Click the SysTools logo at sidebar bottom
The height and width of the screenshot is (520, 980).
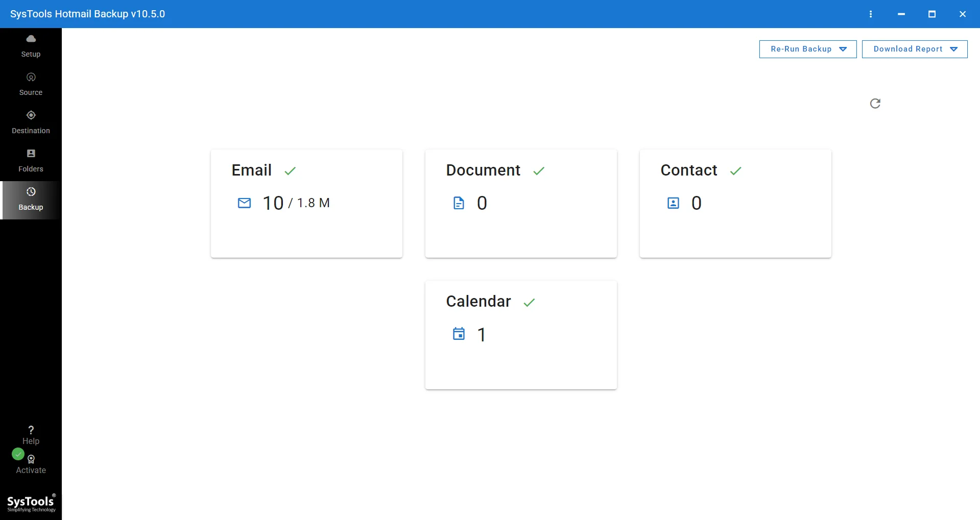[31, 503]
